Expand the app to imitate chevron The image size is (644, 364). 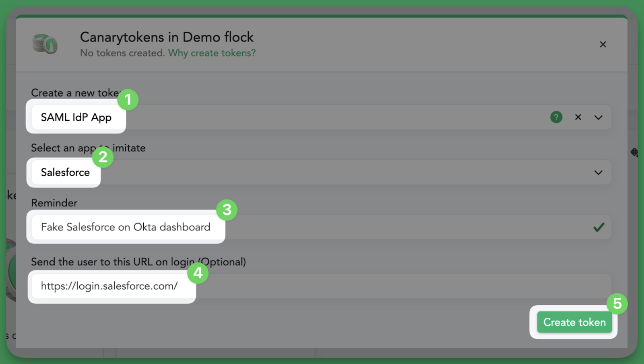(599, 173)
